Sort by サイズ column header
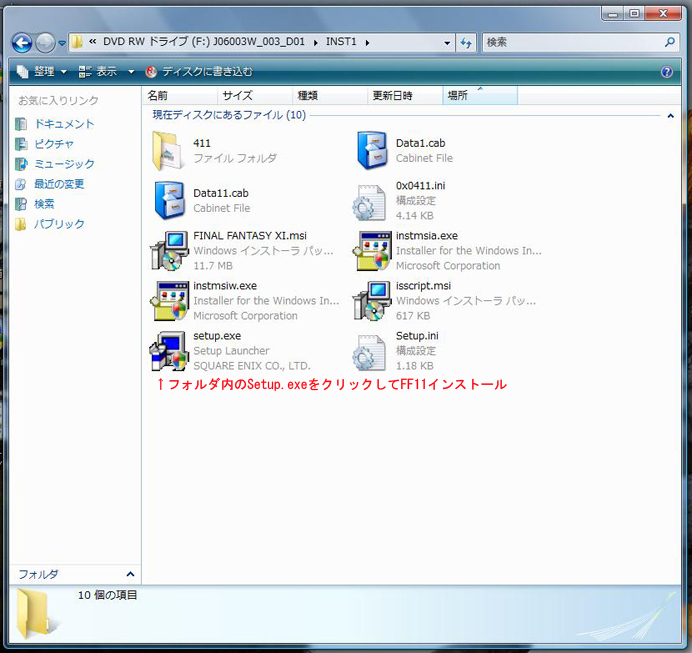The height and width of the screenshot is (653, 692). coord(255,95)
